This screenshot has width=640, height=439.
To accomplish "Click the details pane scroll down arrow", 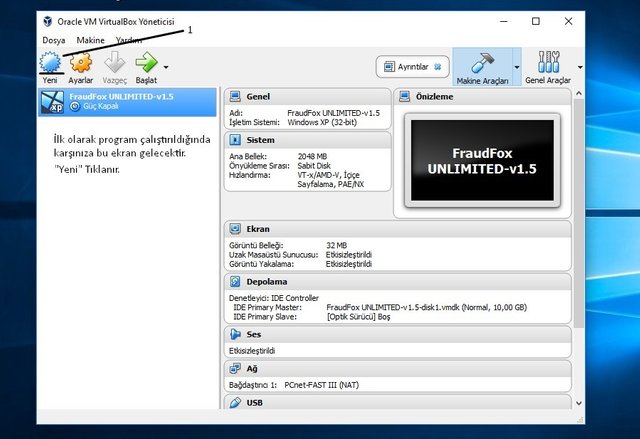I will point(578,403).
